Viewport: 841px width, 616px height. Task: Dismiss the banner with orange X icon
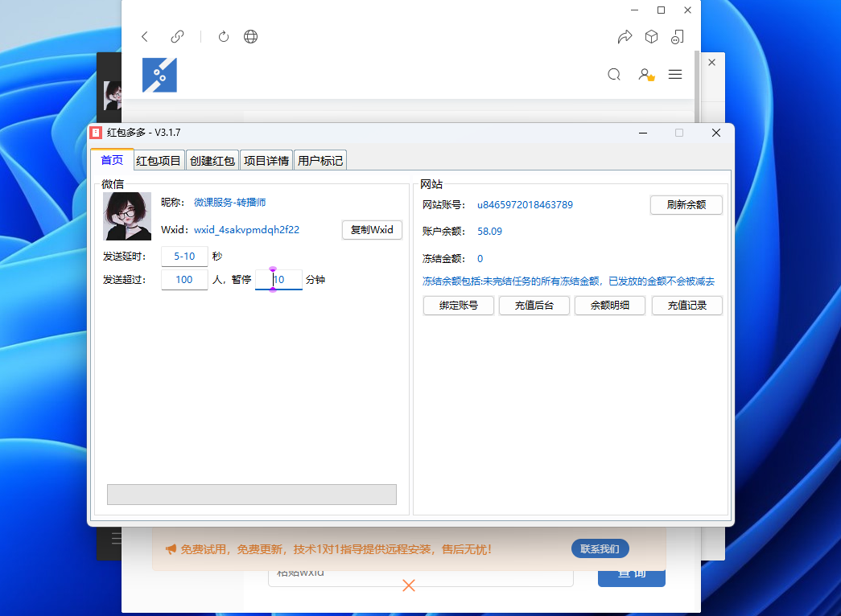(x=409, y=585)
